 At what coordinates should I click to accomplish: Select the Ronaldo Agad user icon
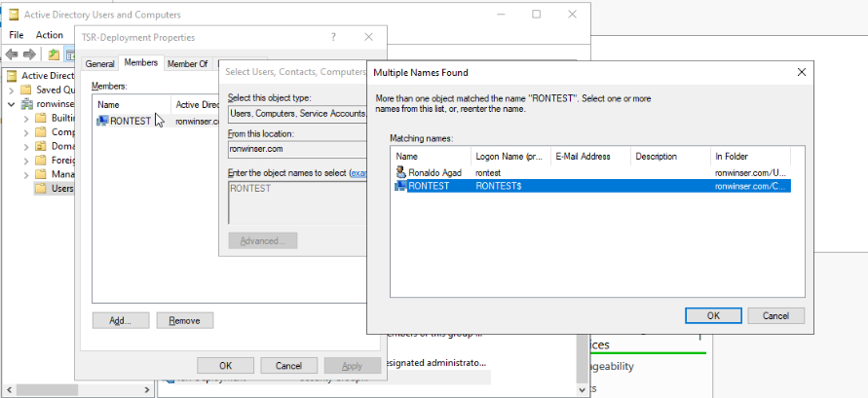[400, 172]
